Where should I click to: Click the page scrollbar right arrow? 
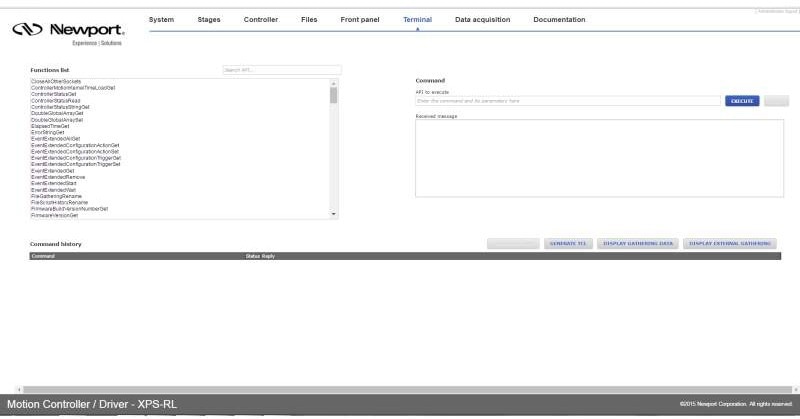[x=795, y=389]
